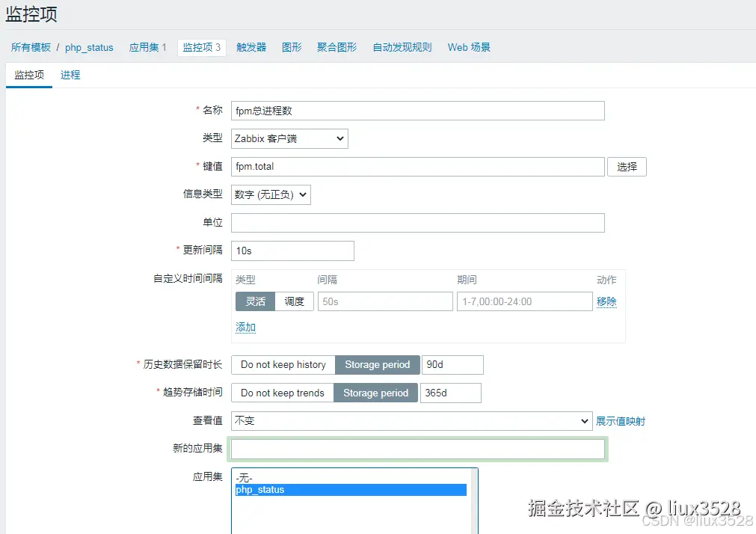Click the 期间 field with 1-7,00:00-24:00 placeholder

pyautogui.click(x=525, y=301)
